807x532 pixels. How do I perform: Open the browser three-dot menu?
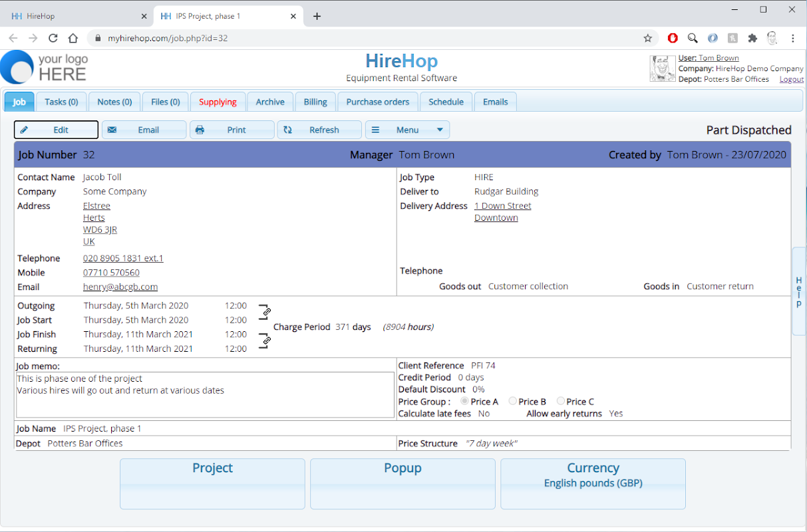click(792, 38)
